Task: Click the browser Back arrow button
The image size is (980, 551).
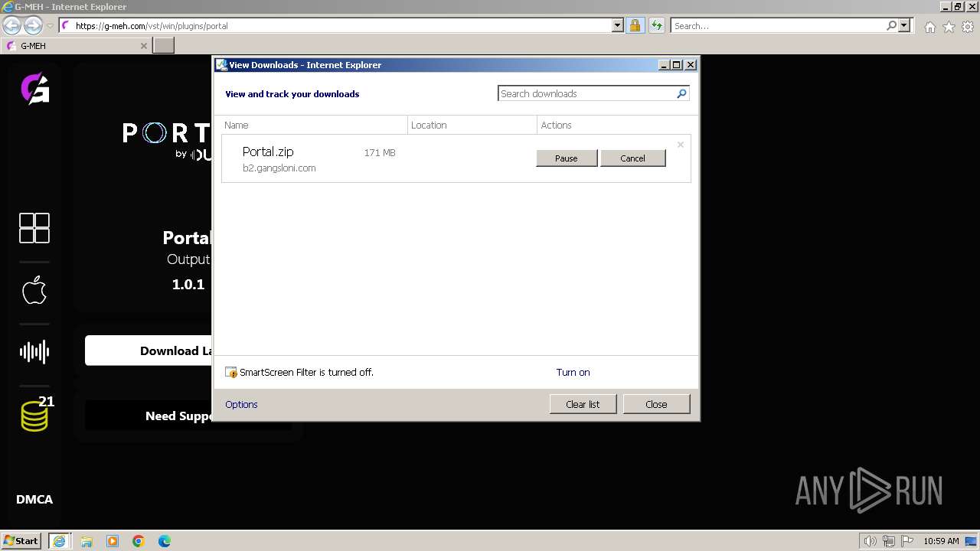Action: (x=11, y=25)
